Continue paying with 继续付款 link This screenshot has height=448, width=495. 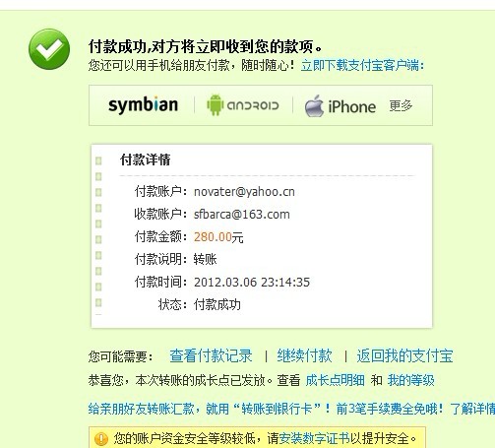[x=304, y=355]
